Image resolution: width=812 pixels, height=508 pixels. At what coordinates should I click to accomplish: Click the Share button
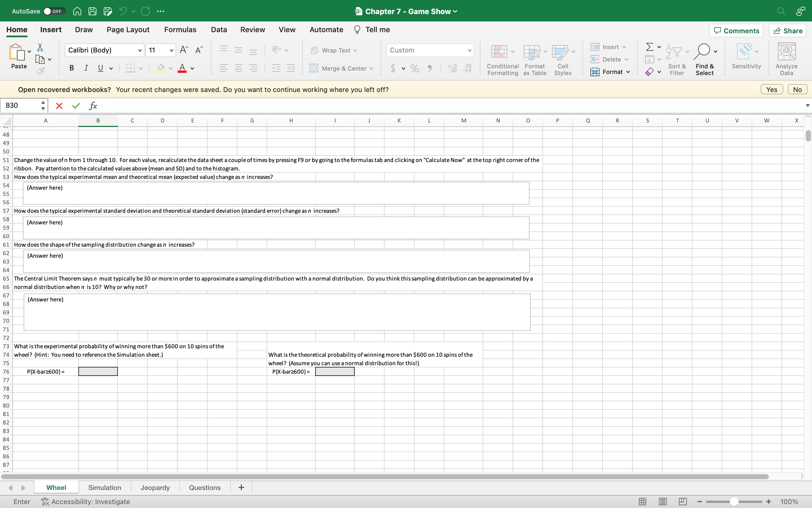[x=787, y=30]
